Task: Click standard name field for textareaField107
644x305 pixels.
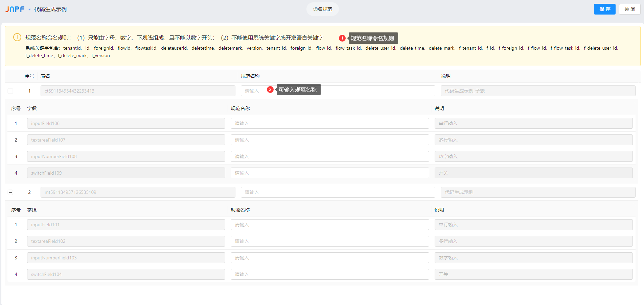Action: [x=329, y=140]
